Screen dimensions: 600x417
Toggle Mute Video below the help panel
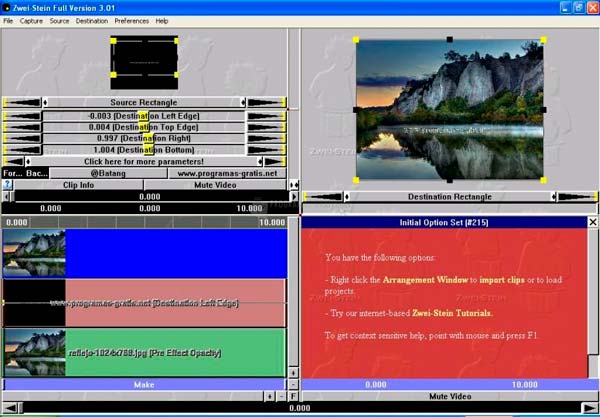[450, 396]
